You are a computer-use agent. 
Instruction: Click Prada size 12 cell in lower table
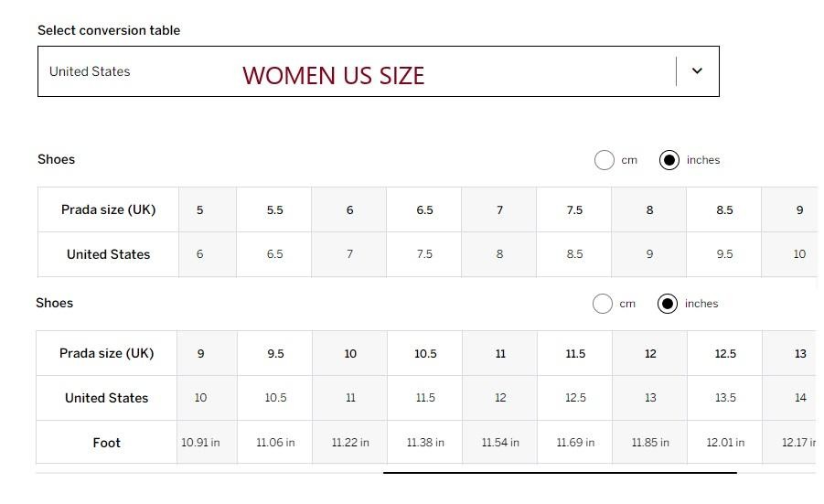[650, 354]
